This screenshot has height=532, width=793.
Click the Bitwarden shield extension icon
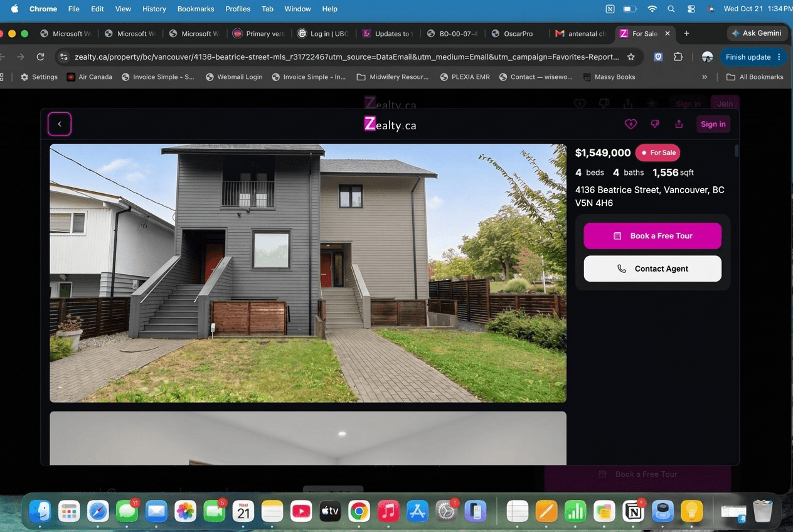[x=658, y=57]
